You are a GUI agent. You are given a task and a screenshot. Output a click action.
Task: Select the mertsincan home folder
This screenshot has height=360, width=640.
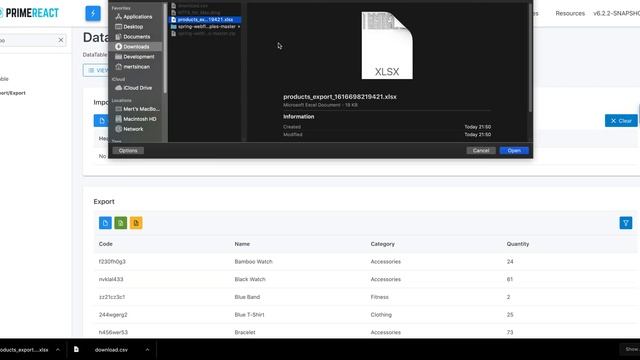pyautogui.click(x=136, y=67)
